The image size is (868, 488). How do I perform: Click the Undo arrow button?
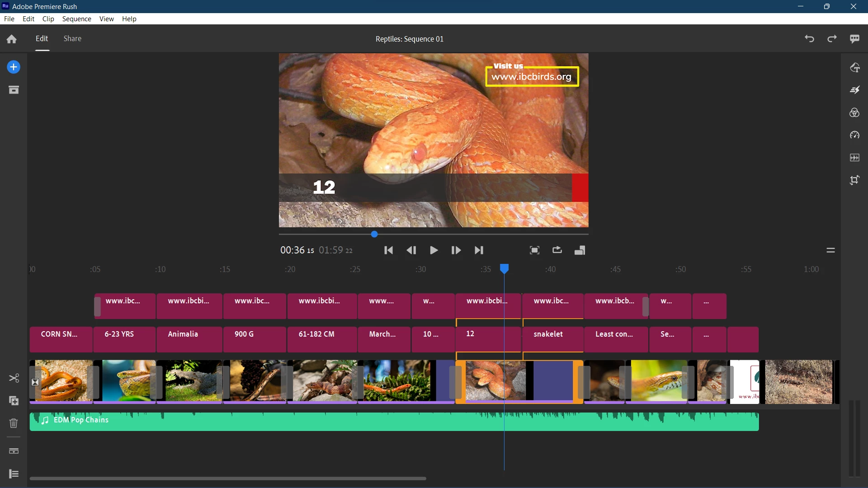point(809,39)
